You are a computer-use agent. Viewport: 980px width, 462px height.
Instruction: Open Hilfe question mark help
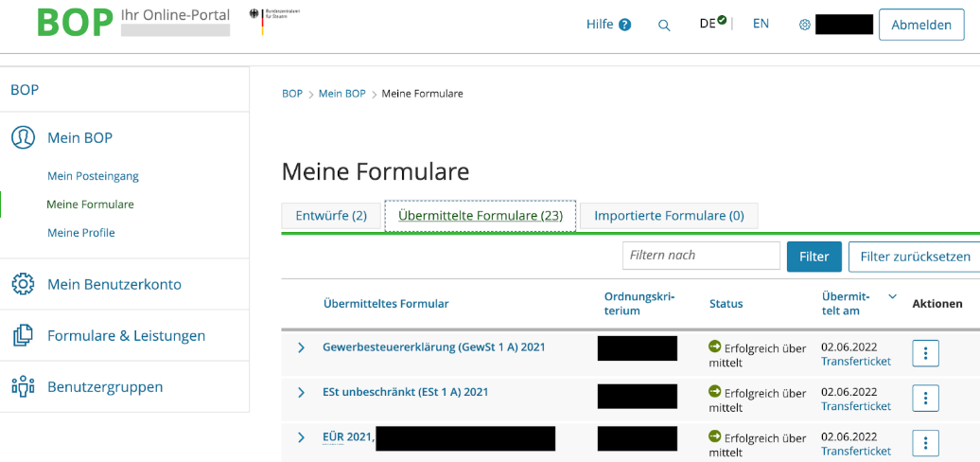click(x=624, y=25)
